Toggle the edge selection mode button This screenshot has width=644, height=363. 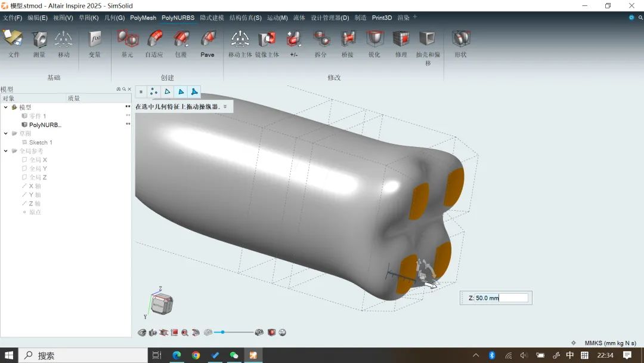tap(168, 92)
